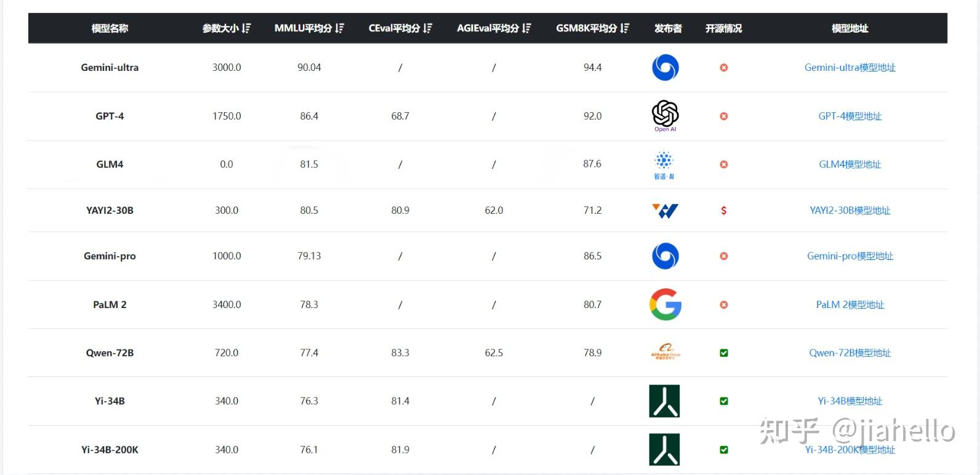
Task: Sort by 参数大小 column
Action: coord(246,28)
